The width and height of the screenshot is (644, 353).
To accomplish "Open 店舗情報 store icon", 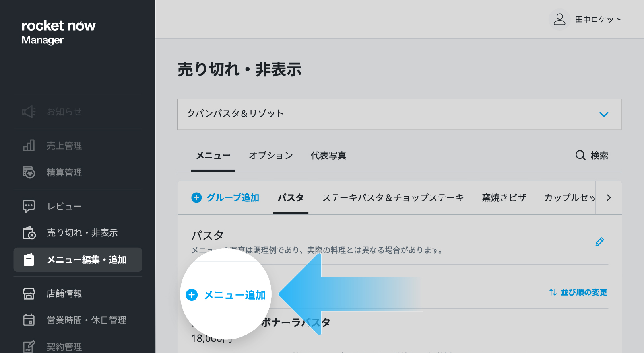I will click(x=29, y=294).
